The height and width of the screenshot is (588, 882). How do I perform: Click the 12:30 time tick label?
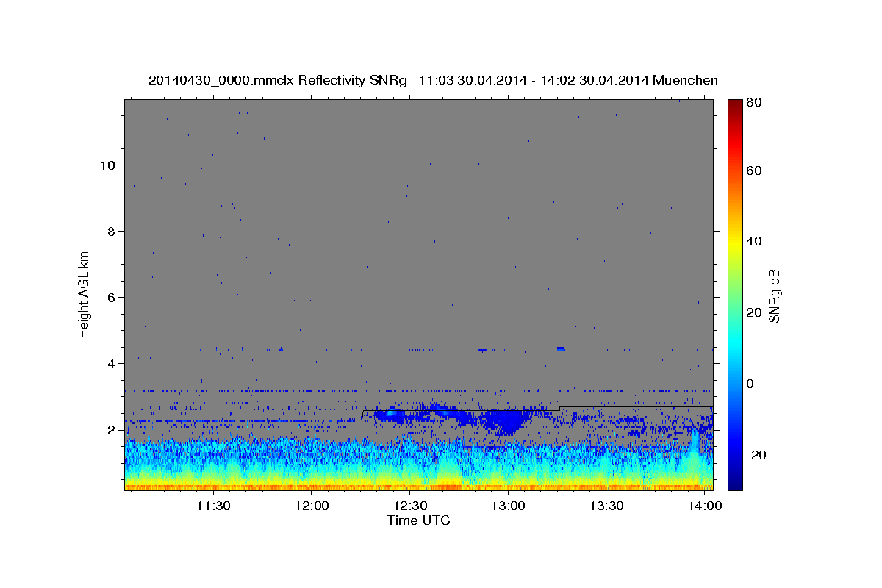pyautogui.click(x=410, y=506)
